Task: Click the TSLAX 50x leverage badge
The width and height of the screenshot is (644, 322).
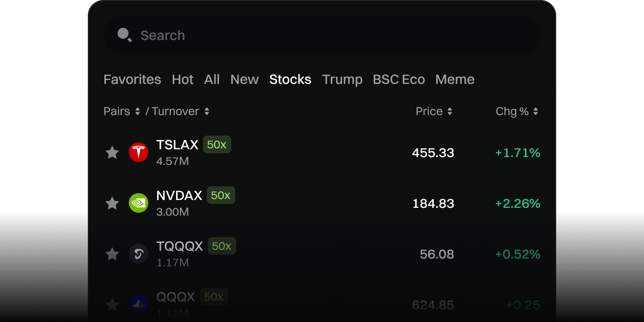Action: [217, 145]
